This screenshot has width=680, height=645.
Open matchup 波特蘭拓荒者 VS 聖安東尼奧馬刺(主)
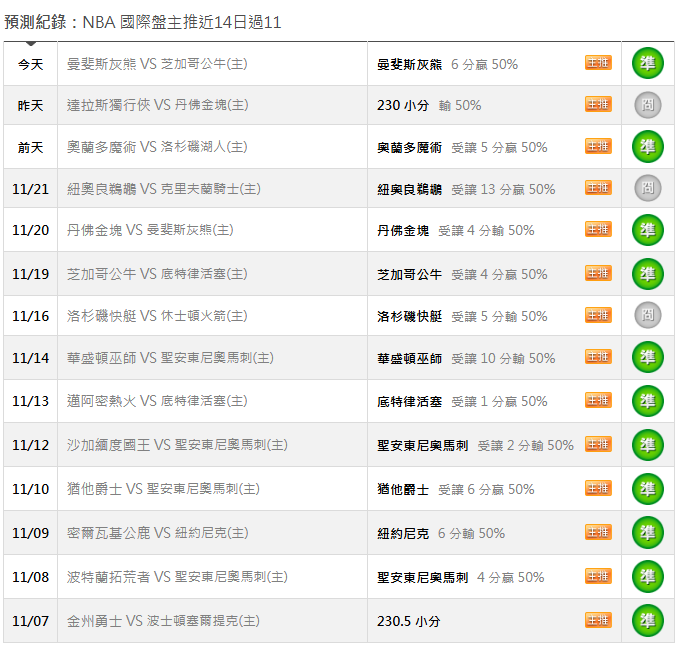[x=177, y=577]
